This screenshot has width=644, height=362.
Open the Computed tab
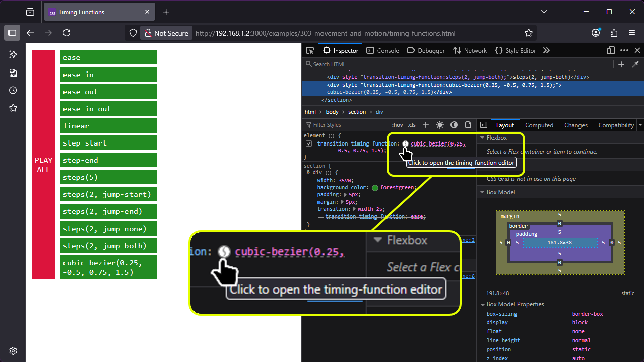pyautogui.click(x=539, y=125)
